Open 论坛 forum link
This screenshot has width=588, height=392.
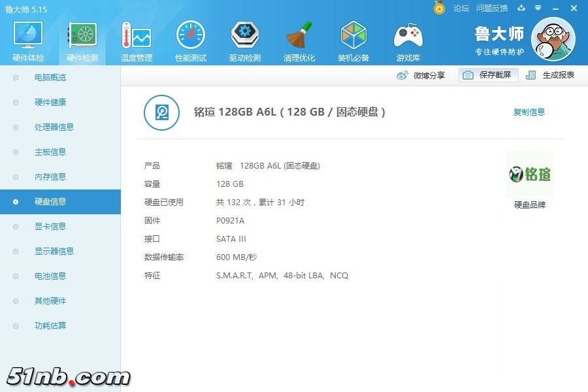(x=461, y=8)
